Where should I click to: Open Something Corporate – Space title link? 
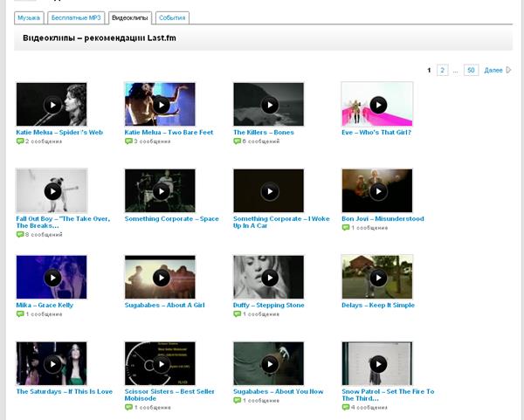(171, 219)
